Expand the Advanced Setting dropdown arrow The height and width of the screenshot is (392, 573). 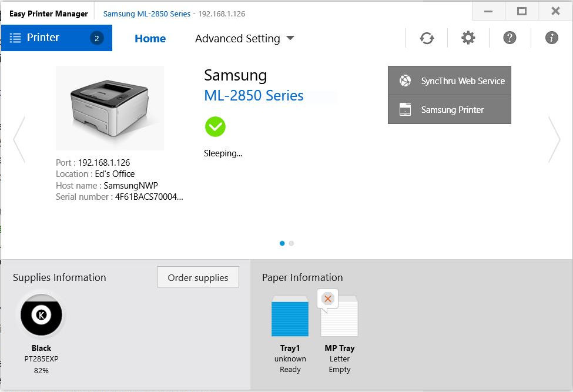[290, 38]
